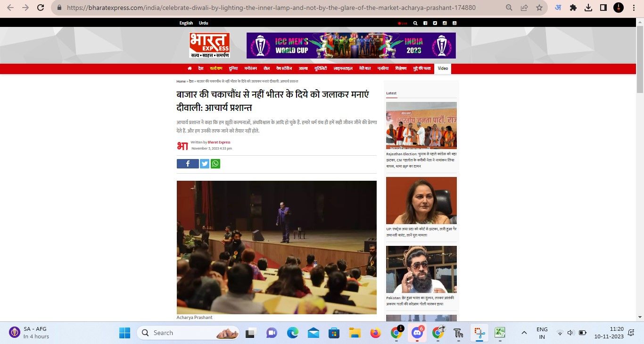Viewport: 644px width, 344px height.
Task: Open the Video tab in navigation
Action: [443, 68]
